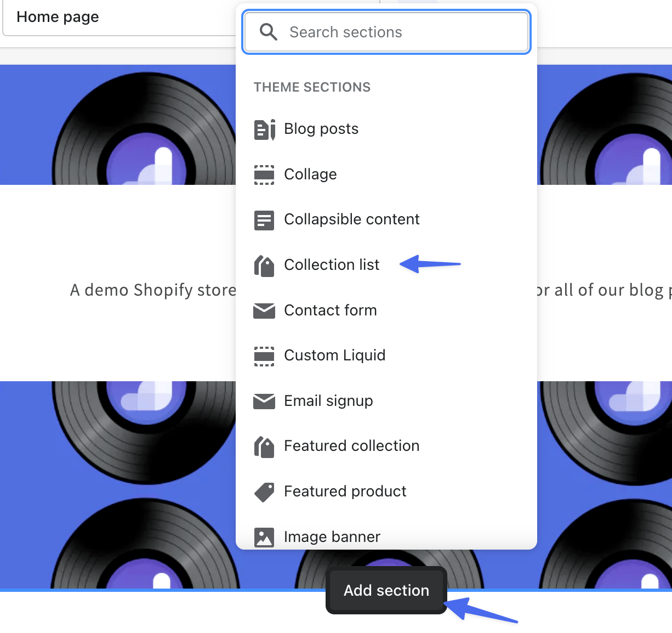Click the Collapsible content icon
672x633 pixels.
(264, 220)
